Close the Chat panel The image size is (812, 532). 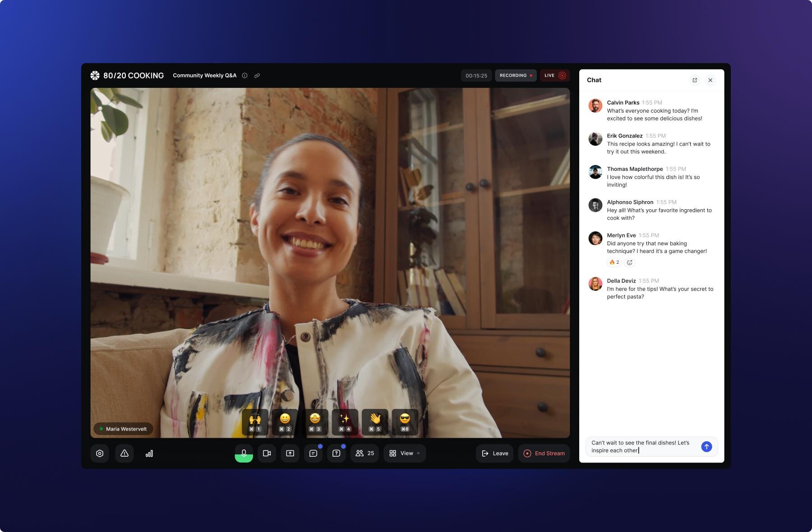(710, 80)
